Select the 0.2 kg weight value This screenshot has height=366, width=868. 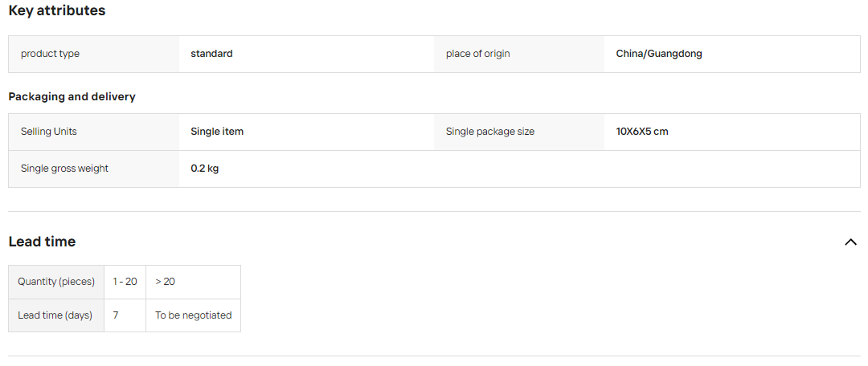(x=204, y=169)
